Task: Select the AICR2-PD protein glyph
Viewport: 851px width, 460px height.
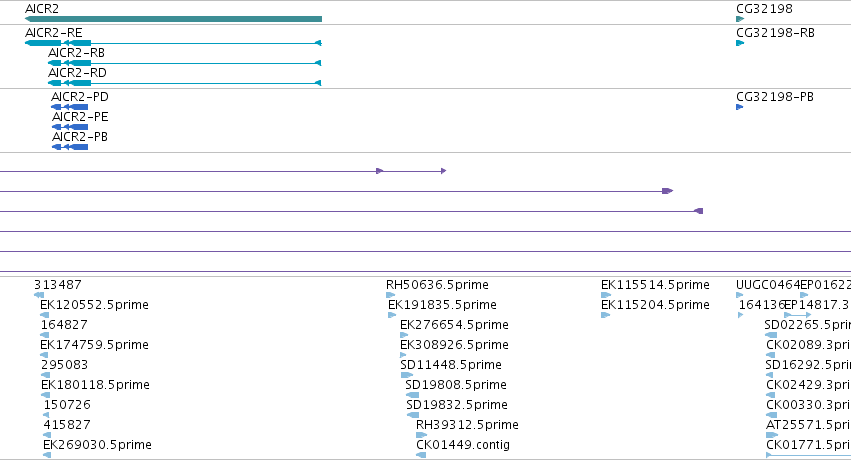Action: click(69, 107)
